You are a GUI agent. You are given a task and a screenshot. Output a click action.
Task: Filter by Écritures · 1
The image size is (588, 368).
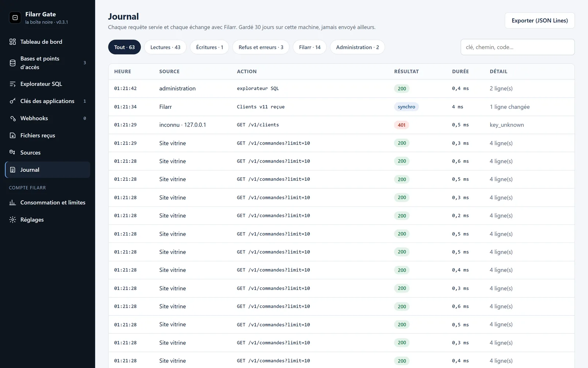click(x=209, y=47)
